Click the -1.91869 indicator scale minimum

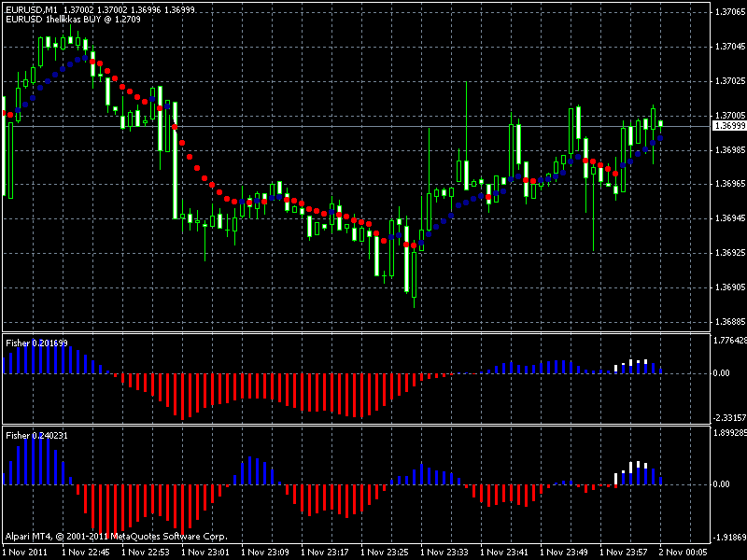[x=729, y=538]
